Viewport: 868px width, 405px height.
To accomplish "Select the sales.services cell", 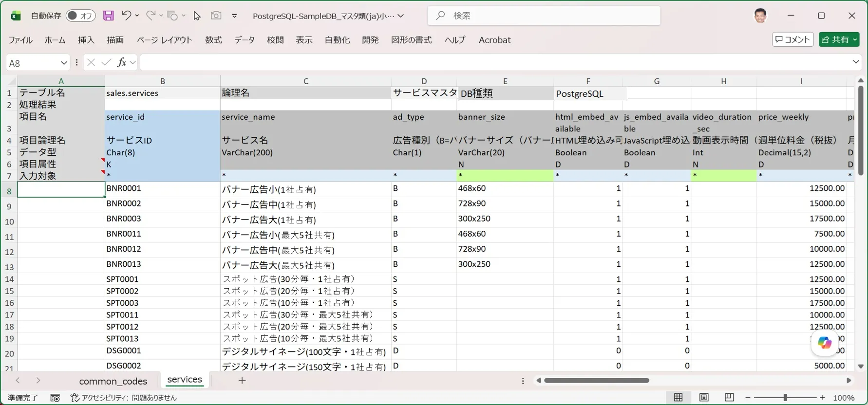I will point(162,93).
